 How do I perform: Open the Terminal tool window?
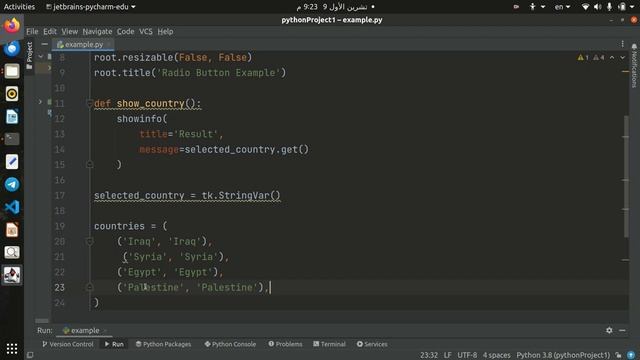click(x=329, y=344)
